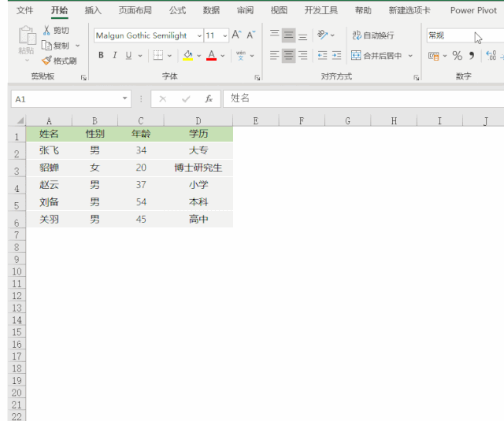Image resolution: width=504 pixels, height=421 pixels.
Task: Open the font size dropdown
Action: (225, 35)
